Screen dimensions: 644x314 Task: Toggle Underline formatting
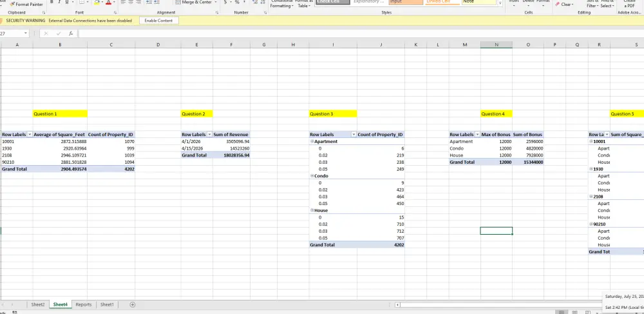click(66, 2)
